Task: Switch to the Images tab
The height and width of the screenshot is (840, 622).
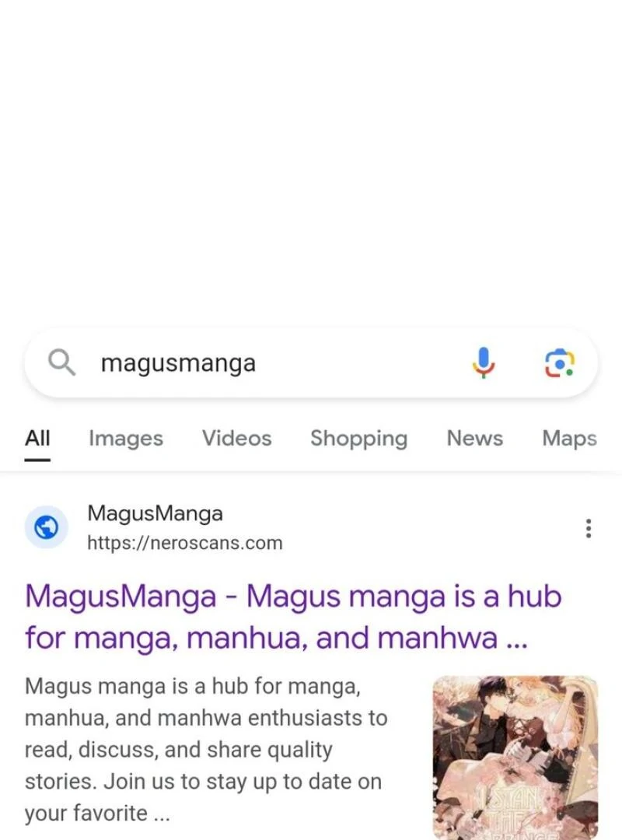Action: pos(126,438)
